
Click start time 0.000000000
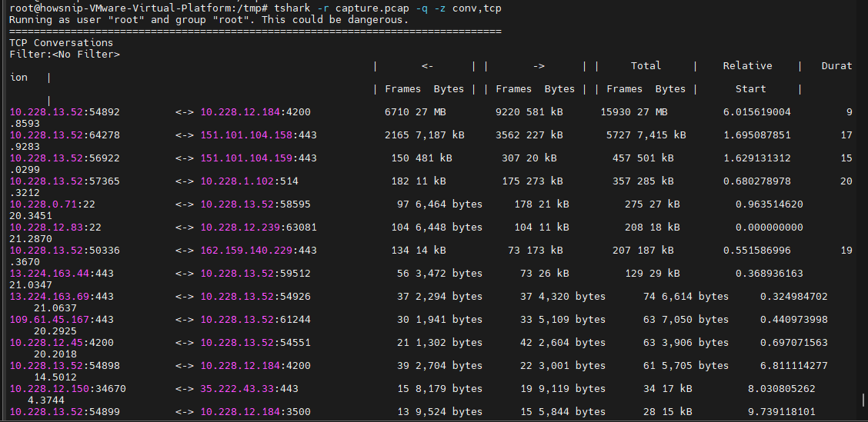[x=770, y=228]
